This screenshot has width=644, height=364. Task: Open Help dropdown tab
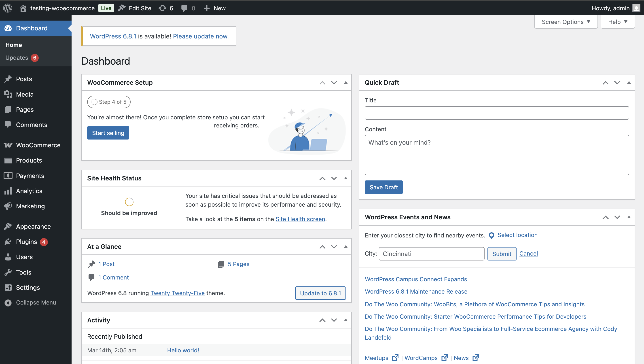pyautogui.click(x=618, y=22)
